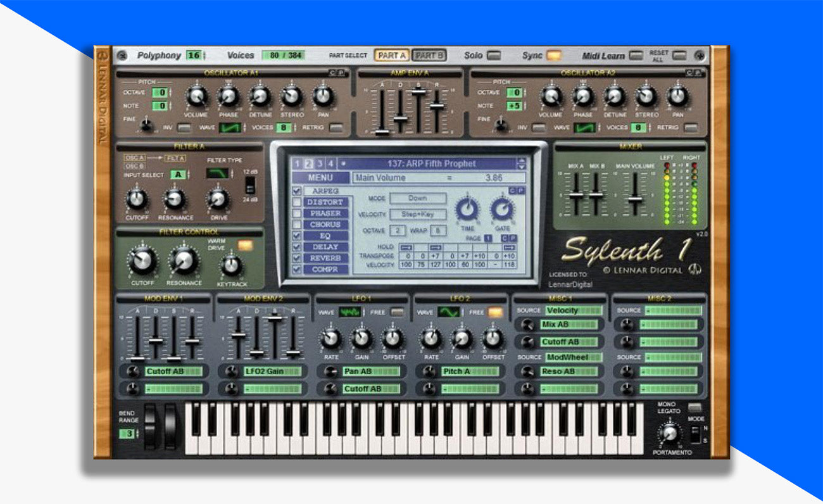Toggle the LFO 2 Free switch
Viewport: 823px width, 504px height.
coord(496,312)
